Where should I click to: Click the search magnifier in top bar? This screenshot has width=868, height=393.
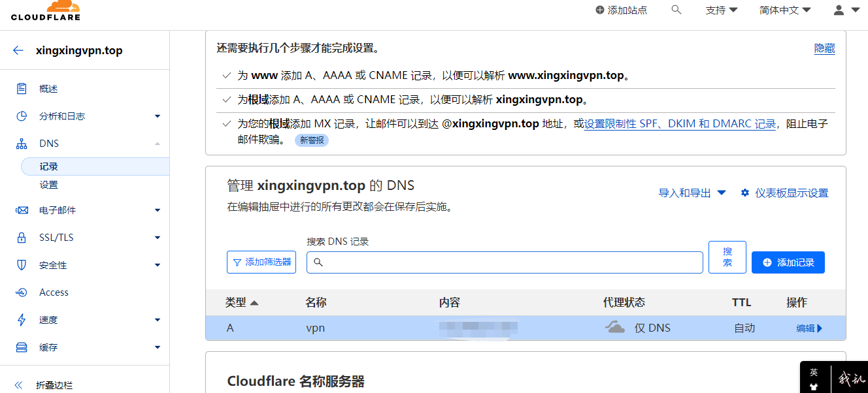coord(676,10)
